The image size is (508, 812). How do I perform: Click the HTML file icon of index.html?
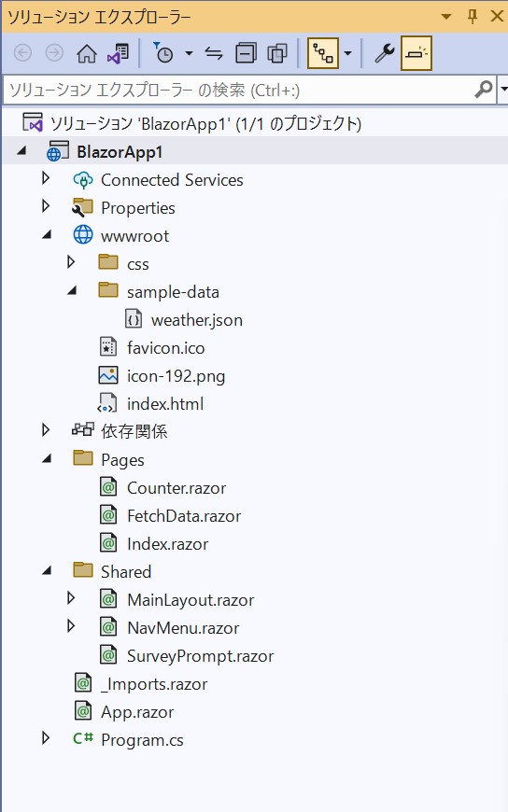point(107,403)
